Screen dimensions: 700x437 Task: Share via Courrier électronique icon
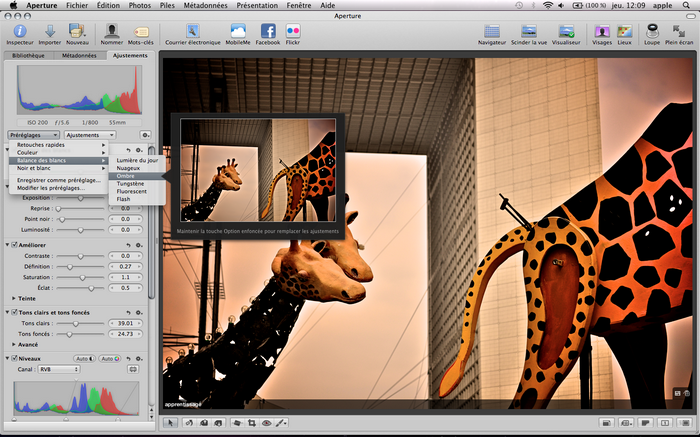coord(193,31)
